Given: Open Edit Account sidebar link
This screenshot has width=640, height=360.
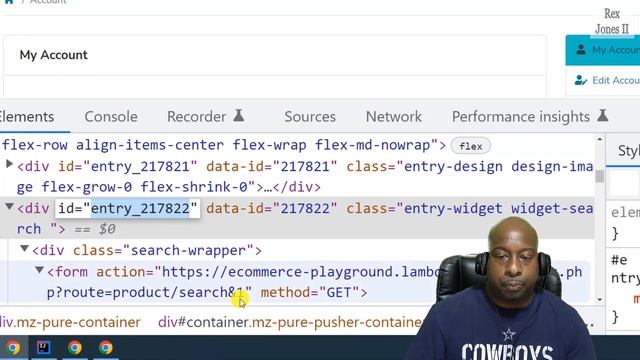Looking at the screenshot, I should [x=602, y=80].
